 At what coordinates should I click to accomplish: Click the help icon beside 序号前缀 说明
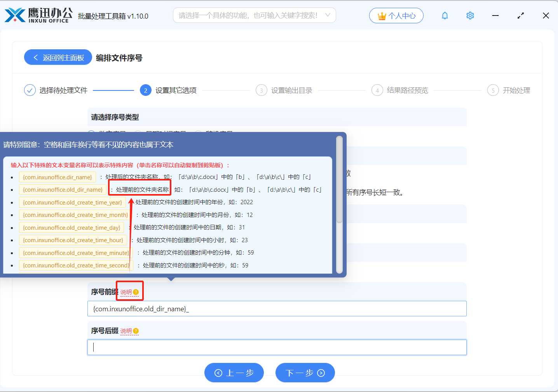point(136,292)
